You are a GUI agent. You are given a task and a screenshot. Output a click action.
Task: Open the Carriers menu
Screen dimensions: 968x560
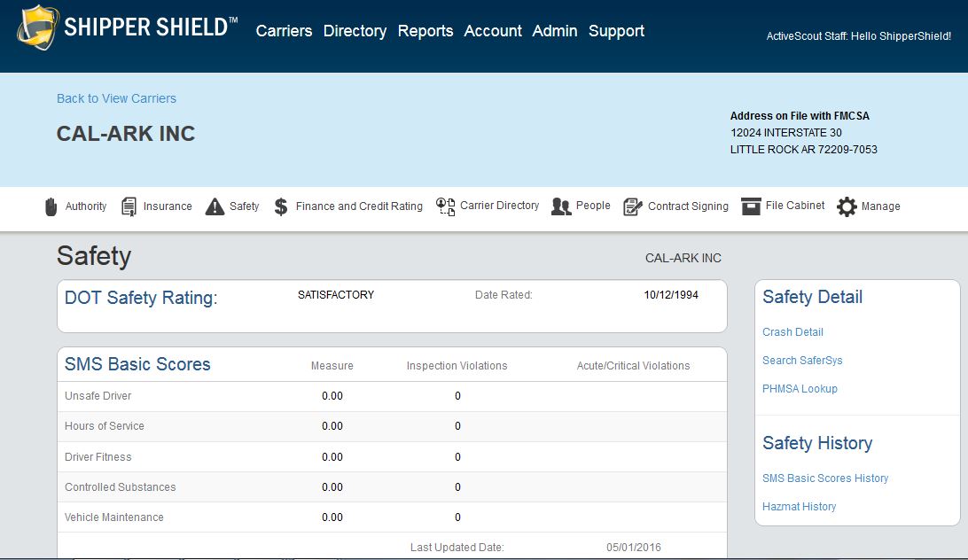[284, 31]
